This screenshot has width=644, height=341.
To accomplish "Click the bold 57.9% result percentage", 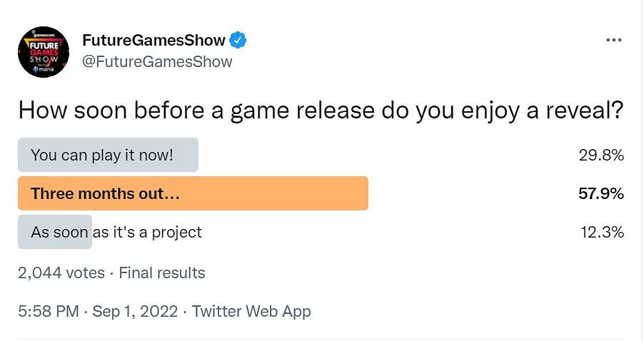I will (601, 193).
